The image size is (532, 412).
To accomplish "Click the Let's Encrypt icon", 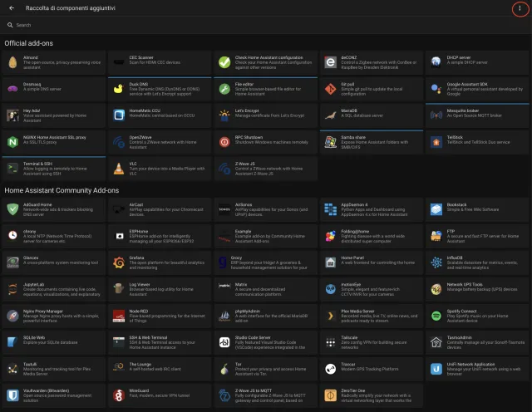I will (224, 115).
